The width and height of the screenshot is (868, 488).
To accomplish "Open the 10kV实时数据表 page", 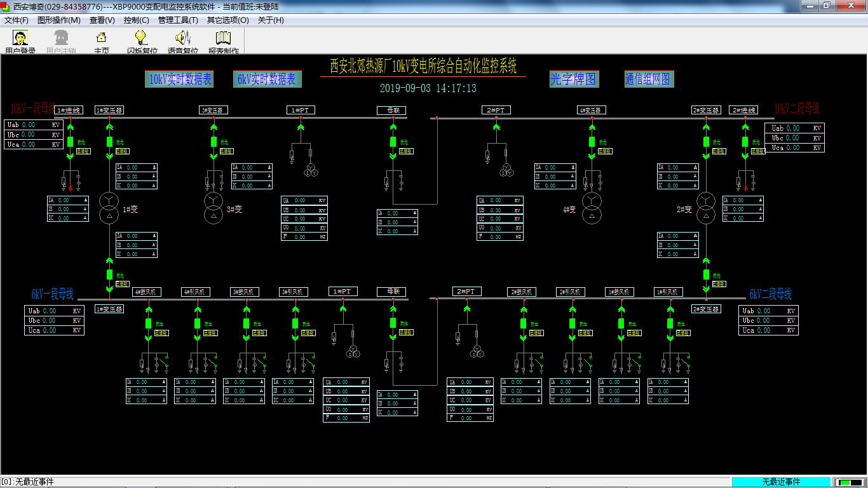I will 180,79.
